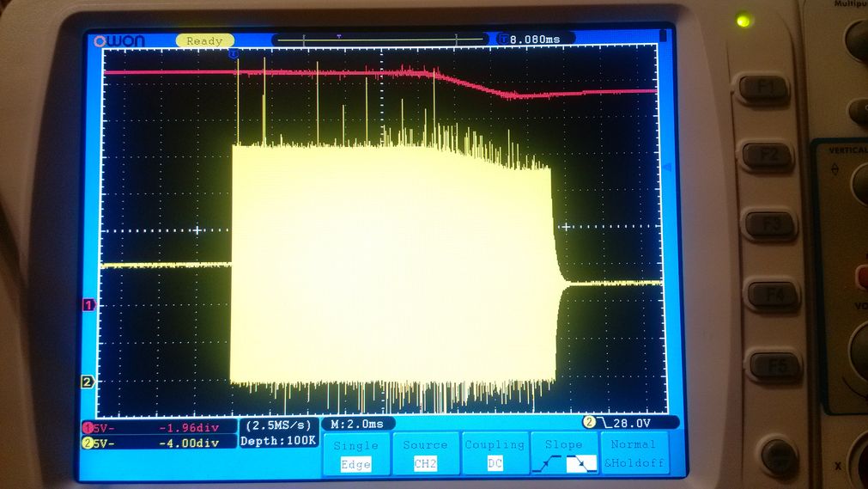Open the Source CH2 menu option
Image resolution: width=868 pixels, height=489 pixels.
pos(425,454)
